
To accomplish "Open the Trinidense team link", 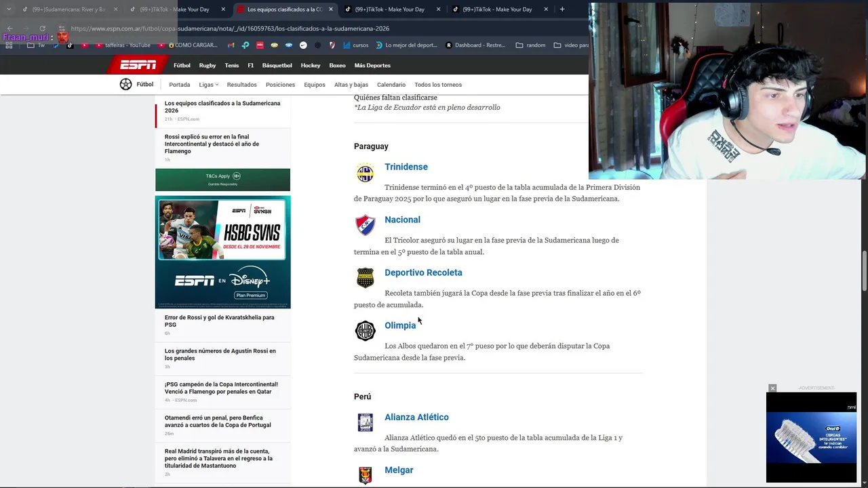I will click(x=406, y=167).
